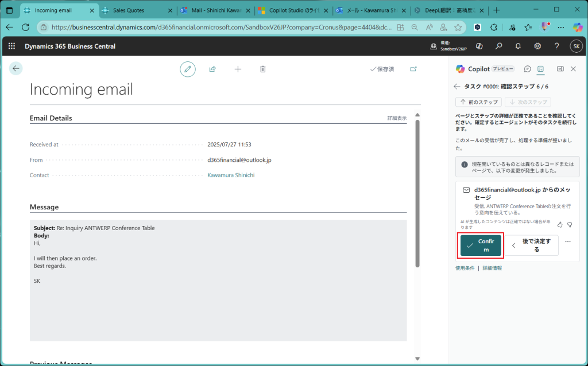Open the Kawamura Shinichi contact link

pos(231,176)
